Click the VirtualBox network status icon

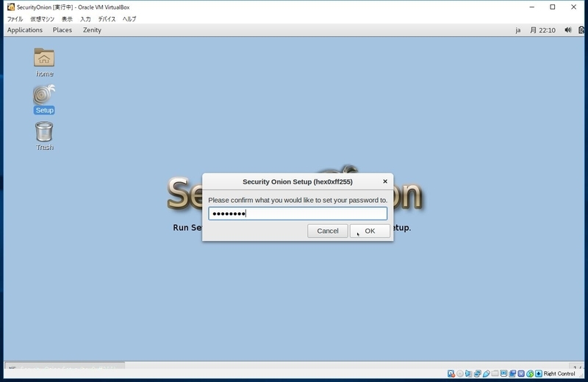click(x=477, y=373)
